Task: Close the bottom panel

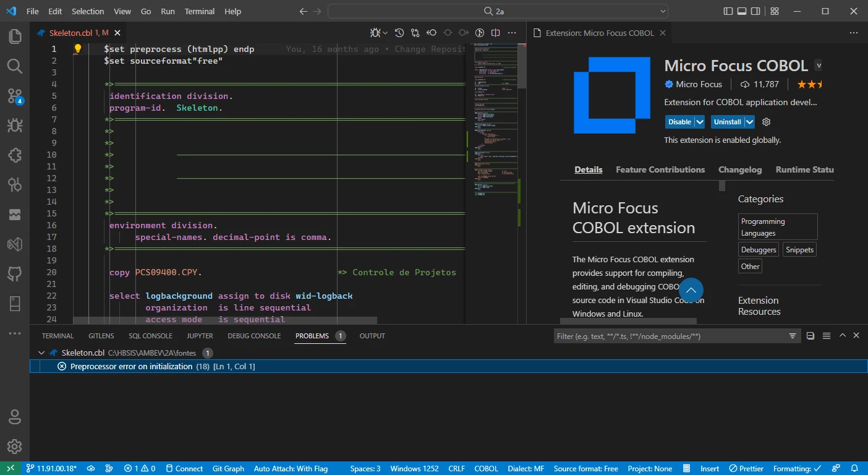Action: tap(856, 335)
